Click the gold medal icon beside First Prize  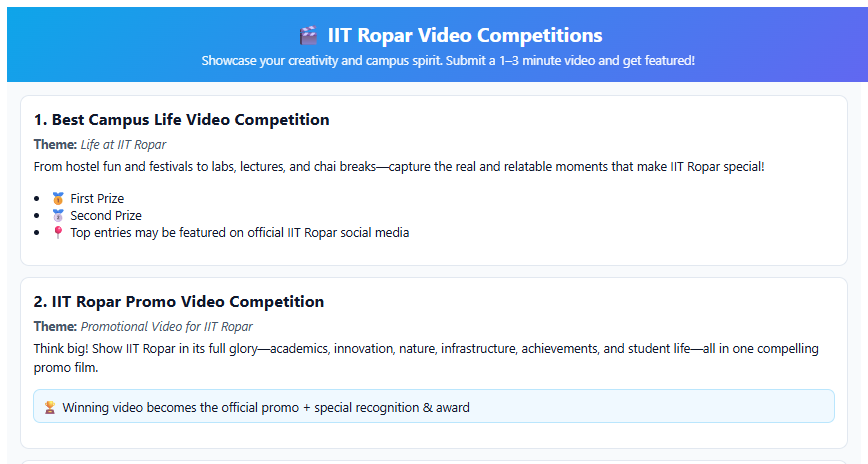point(58,199)
